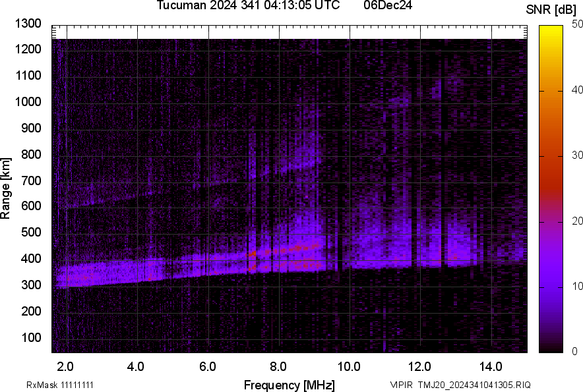Click the 'SNR [dB]' colorbar heading

(x=551, y=10)
